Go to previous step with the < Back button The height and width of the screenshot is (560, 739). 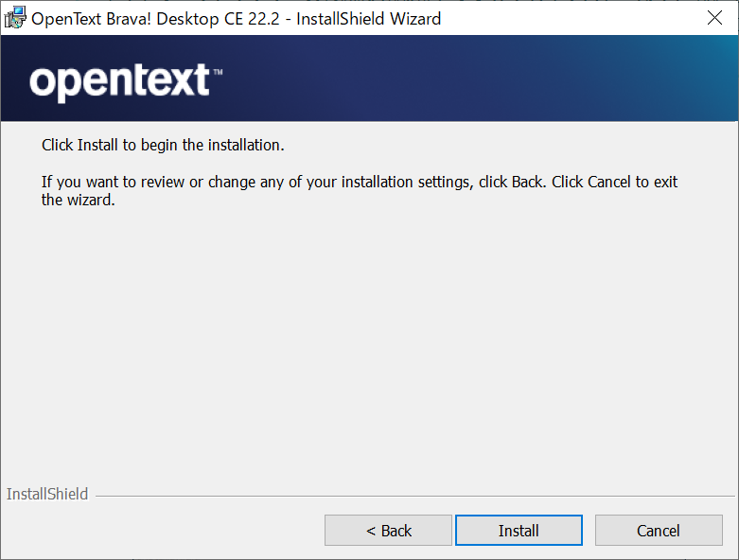tap(388, 531)
